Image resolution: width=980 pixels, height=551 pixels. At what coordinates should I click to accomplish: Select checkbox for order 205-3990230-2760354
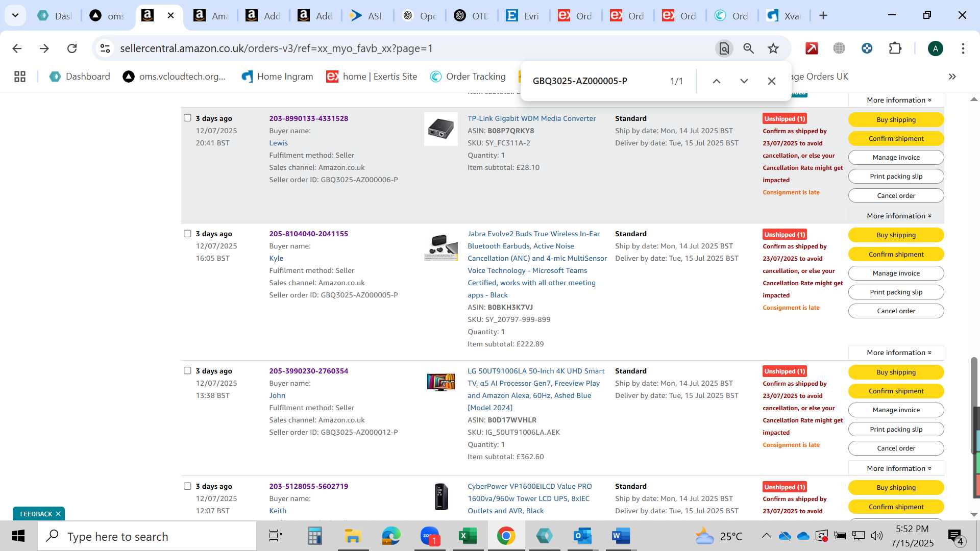click(x=187, y=370)
